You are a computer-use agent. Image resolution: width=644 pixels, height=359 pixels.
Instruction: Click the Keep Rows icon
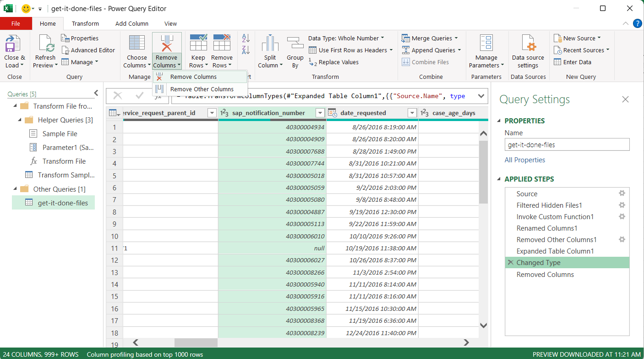pyautogui.click(x=198, y=43)
